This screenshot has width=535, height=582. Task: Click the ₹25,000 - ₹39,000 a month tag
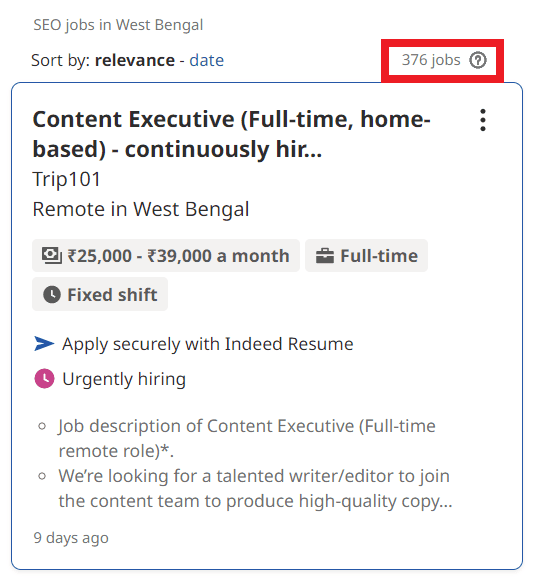(166, 256)
